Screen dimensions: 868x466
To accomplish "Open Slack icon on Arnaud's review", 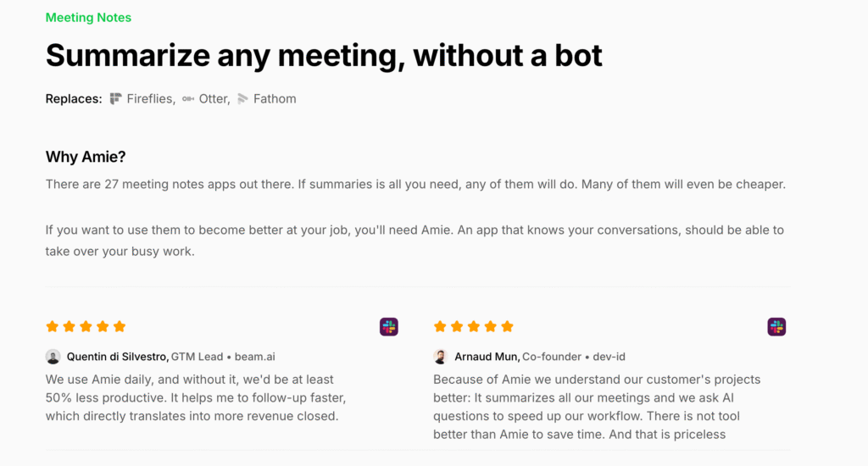I will (776, 326).
